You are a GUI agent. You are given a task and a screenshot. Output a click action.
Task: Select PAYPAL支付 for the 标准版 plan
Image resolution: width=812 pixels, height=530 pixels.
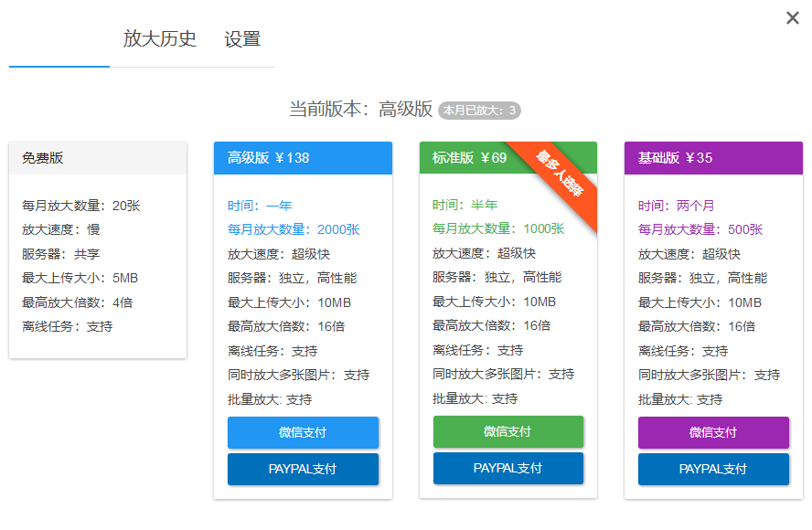pos(507,468)
